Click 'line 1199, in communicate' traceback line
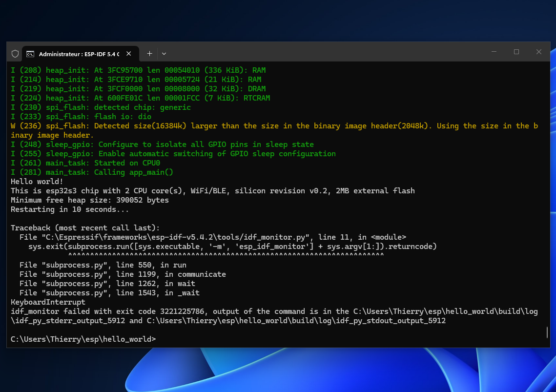The height and width of the screenshot is (392, 556). (x=123, y=274)
